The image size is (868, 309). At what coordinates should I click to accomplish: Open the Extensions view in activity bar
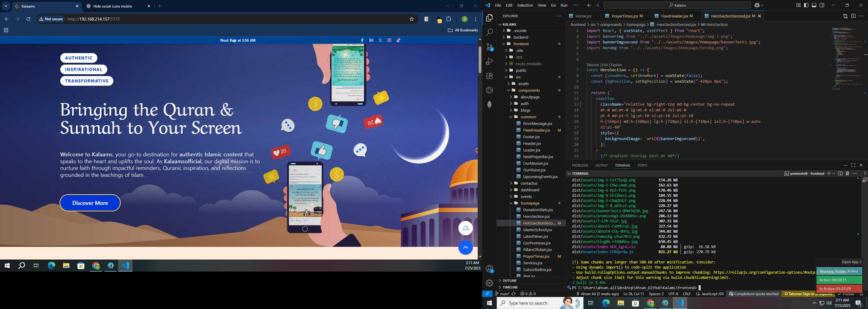489,76
